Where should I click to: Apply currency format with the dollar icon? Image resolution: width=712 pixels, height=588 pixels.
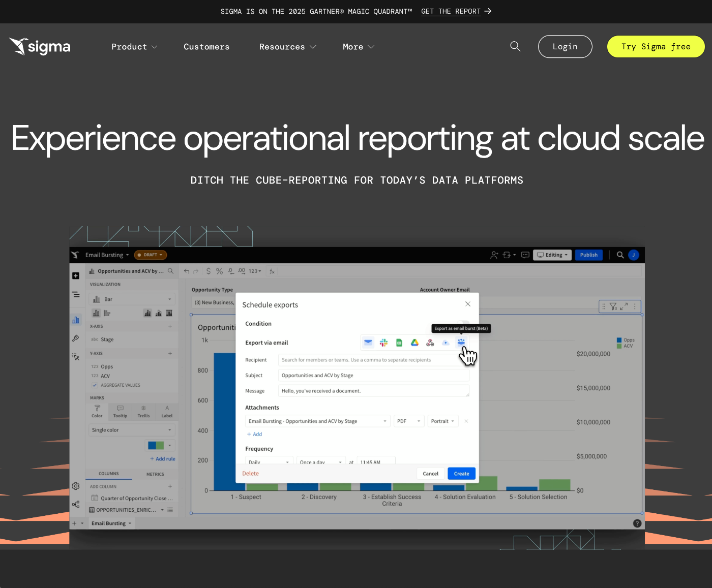[209, 271]
